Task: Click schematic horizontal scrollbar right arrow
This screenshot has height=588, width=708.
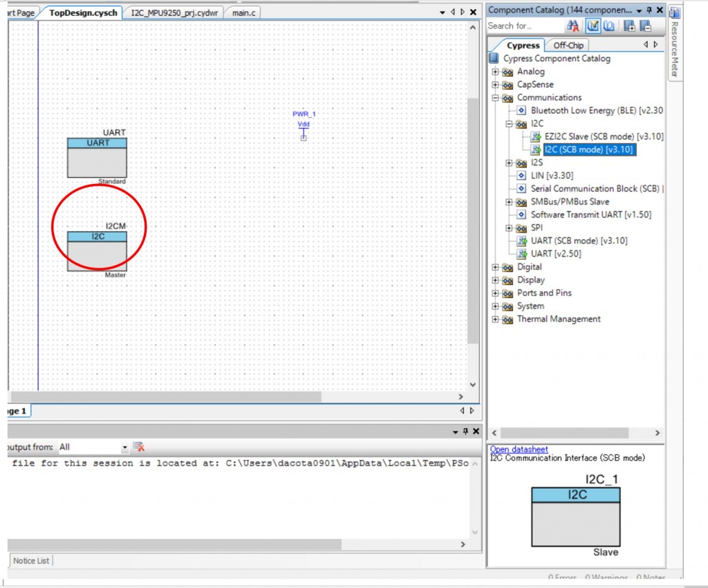Action: click(x=460, y=396)
